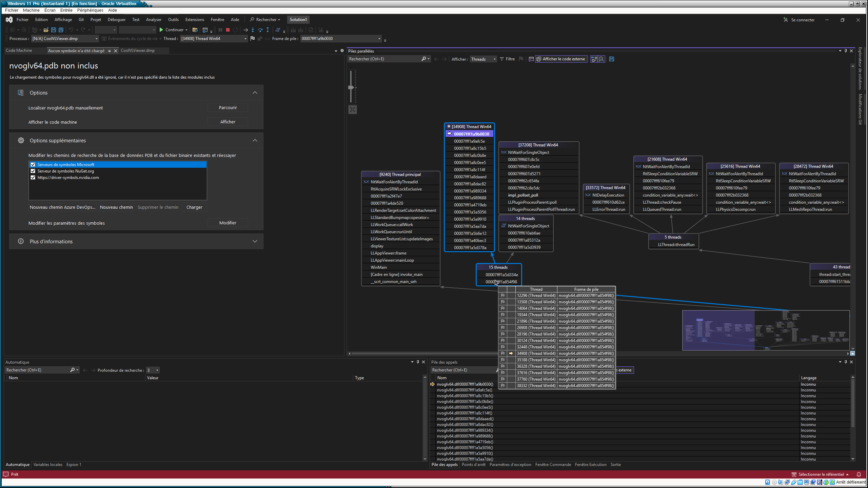Click the Parcourir button
This screenshot has width=868, height=488.
(228, 107)
